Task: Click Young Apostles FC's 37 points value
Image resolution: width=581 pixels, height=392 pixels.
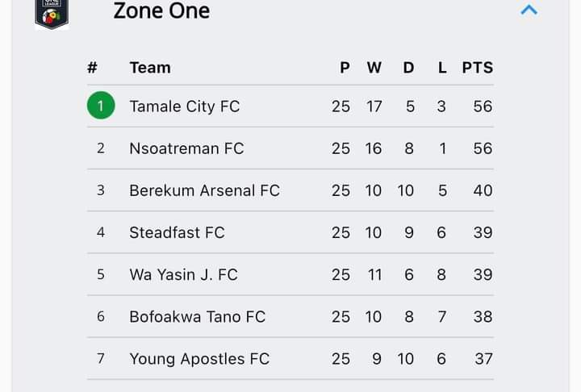Action: tap(483, 359)
